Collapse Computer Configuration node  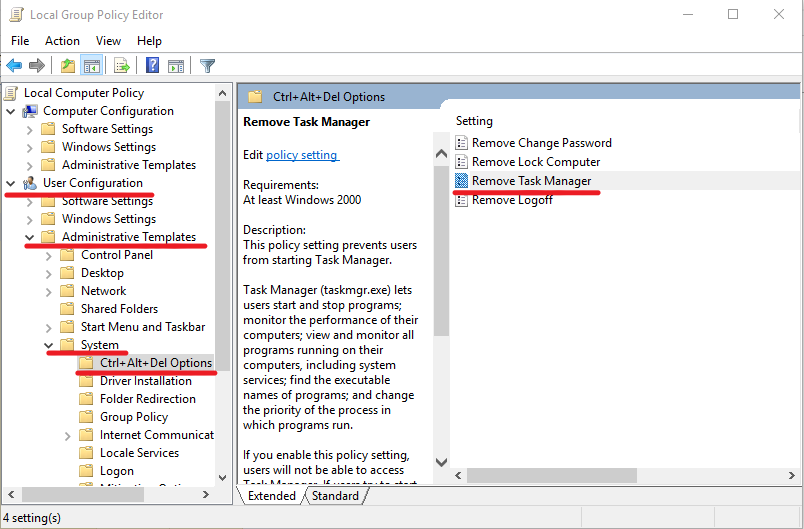[x=11, y=111]
